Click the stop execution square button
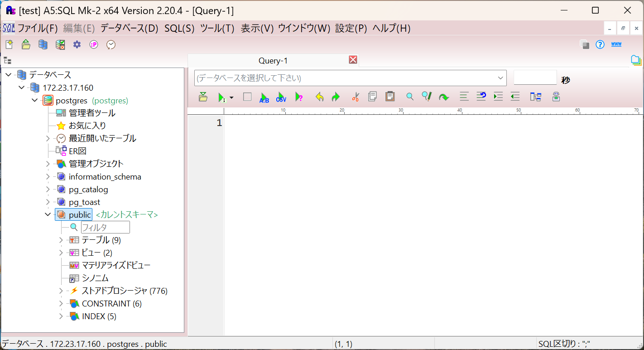This screenshot has width=644, height=350. point(247,97)
